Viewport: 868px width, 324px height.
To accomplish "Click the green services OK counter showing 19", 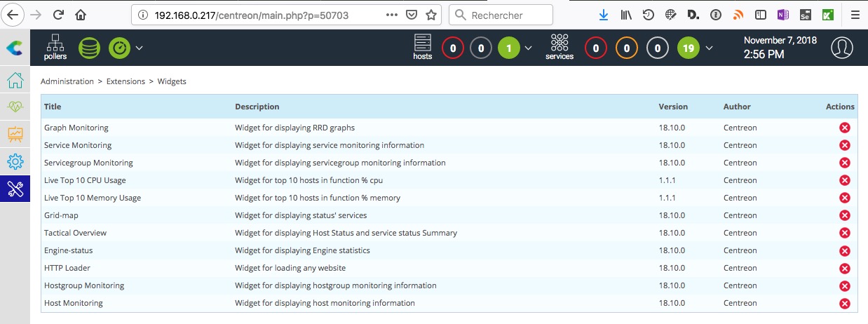I will (689, 48).
